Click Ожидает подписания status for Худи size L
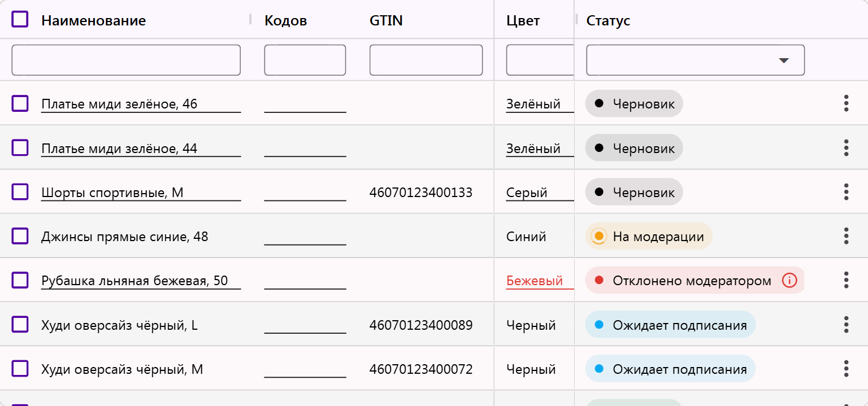This screenshot has height=406, width=868. pyautogui.click(x=670, y=324)
